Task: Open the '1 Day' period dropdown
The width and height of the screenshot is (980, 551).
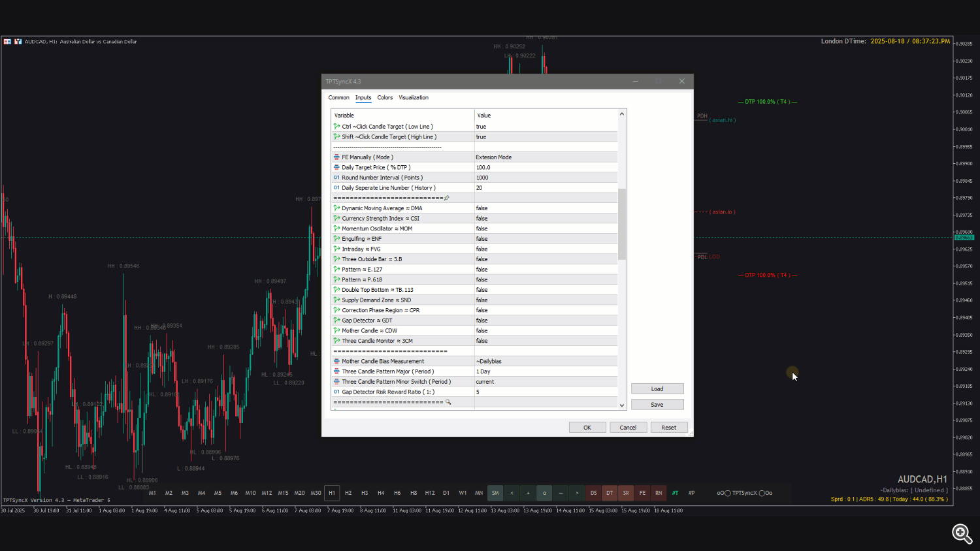Action: point(546,371)
